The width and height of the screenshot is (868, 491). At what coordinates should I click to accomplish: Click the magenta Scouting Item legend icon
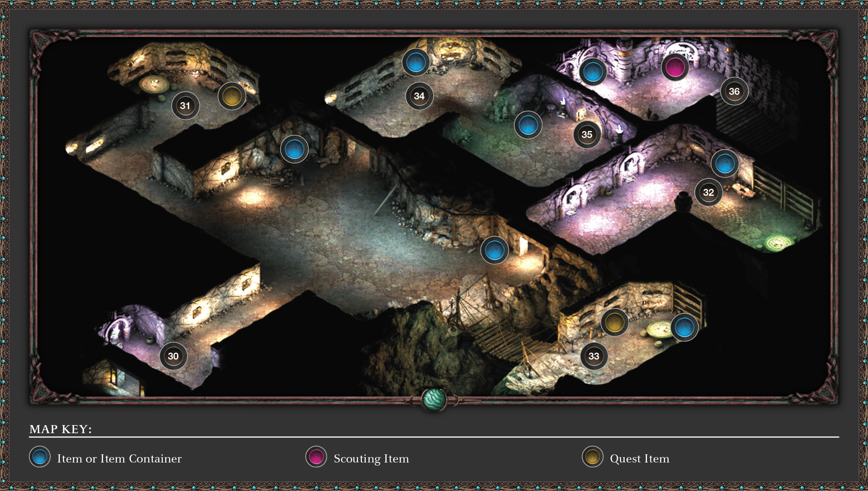[316, 457]
